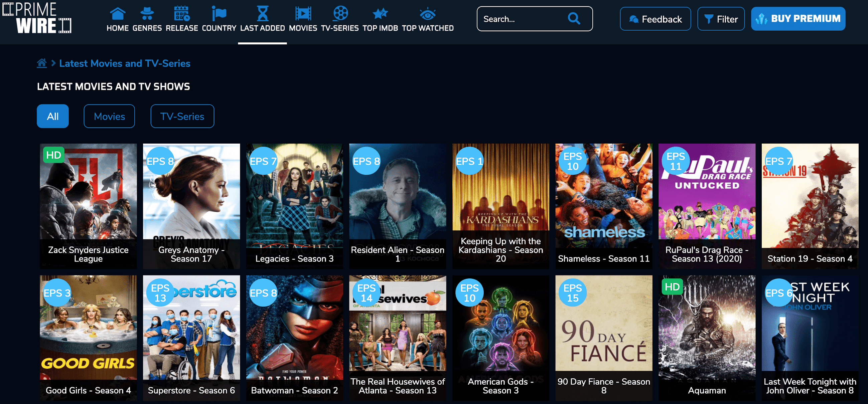This screenshot has height=404, width=868.
Task: Open Top Watched via the eye icon
Action: (x=428, y=14)
